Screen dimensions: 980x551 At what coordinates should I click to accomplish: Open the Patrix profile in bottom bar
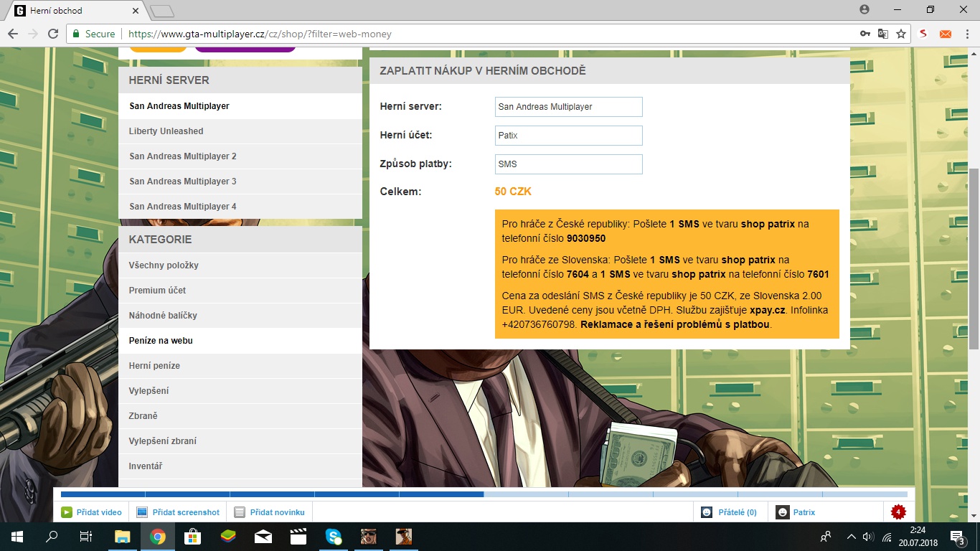[x=797, y=512]
